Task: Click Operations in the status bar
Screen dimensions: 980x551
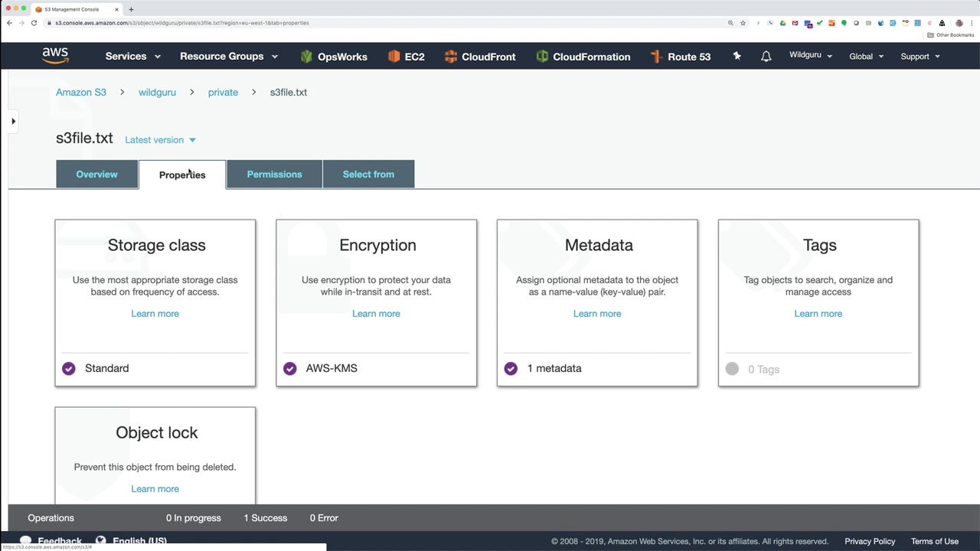Action: [51, 518]
